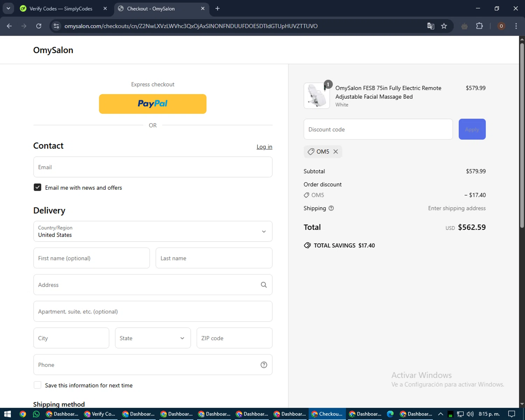Expand the State dropdown

click(153, 338)
